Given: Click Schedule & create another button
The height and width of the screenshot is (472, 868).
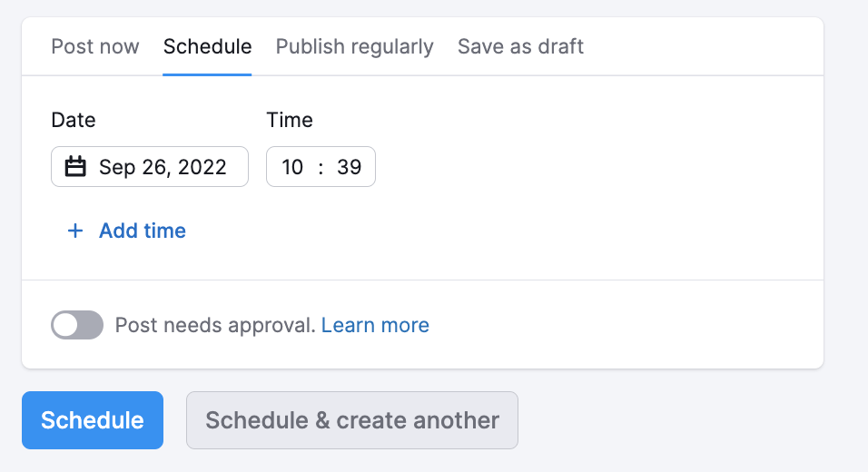Looking at the screenshot, I should (352, 420).
